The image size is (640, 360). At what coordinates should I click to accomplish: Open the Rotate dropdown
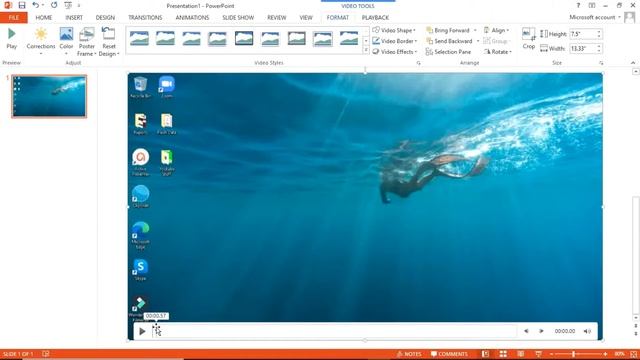click(x=498, y=52)
